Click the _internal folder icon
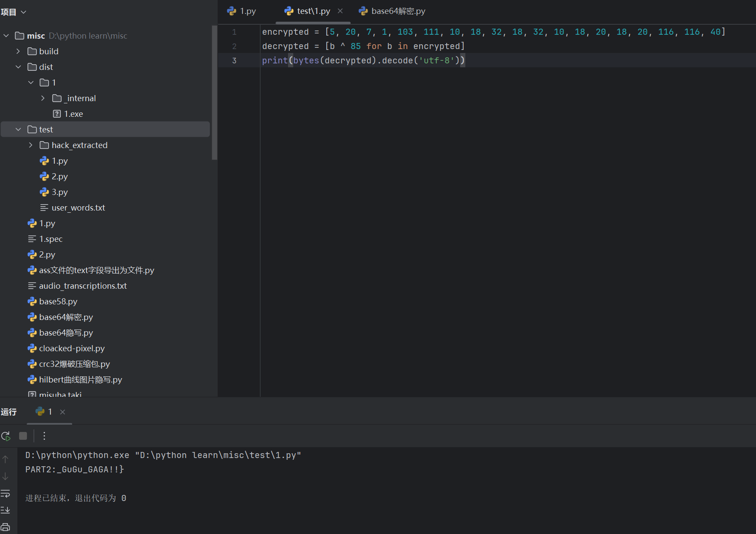This screenshot has width=756, height=534. (x=57, y=98)
